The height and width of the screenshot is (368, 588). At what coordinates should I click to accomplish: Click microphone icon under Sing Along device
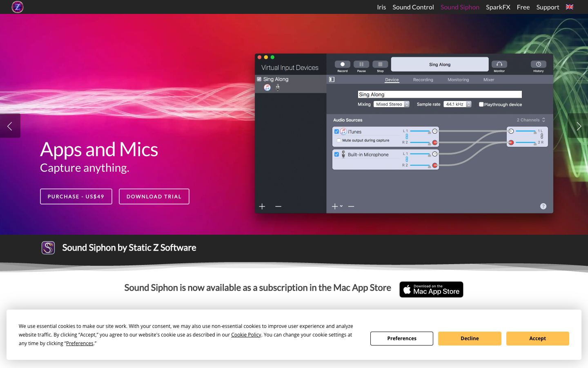coord(278,88)
